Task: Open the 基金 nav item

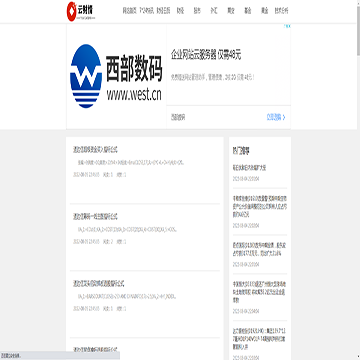Action: click(x=248, y=11)
